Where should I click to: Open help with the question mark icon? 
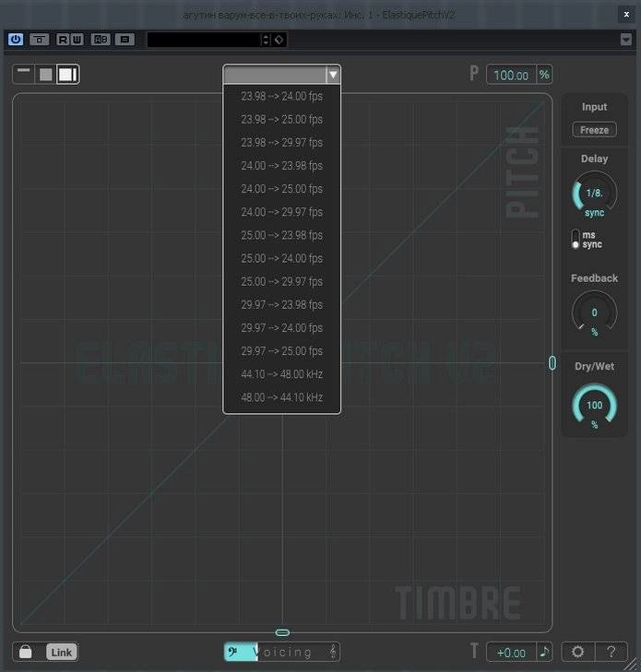pyautogui.click(x=611, y=652)
